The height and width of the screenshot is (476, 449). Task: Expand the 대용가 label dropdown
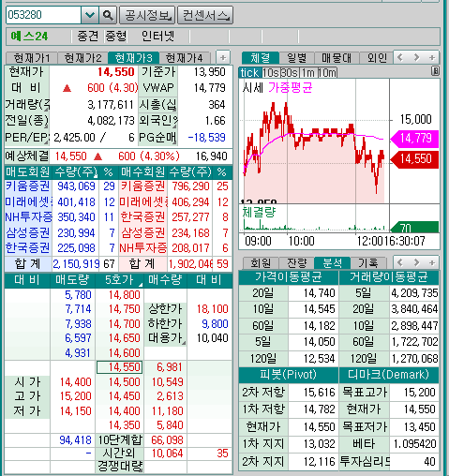tap(184, 343)
